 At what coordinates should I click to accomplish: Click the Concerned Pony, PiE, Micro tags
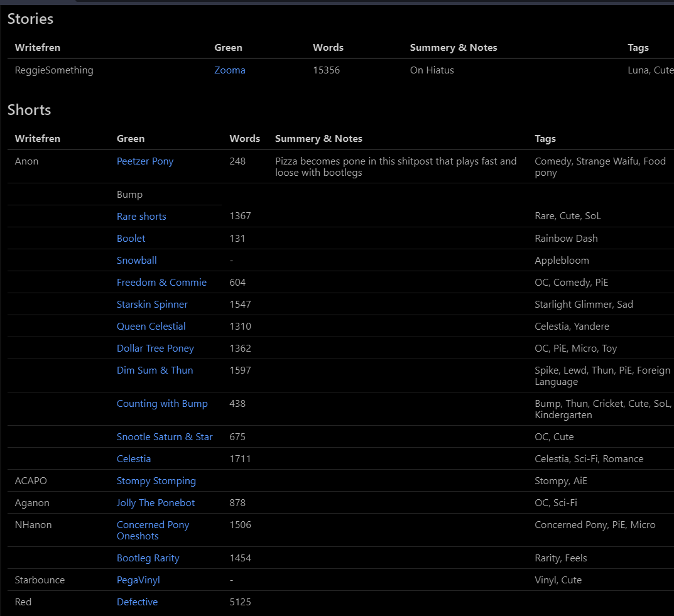coord(595,524)
